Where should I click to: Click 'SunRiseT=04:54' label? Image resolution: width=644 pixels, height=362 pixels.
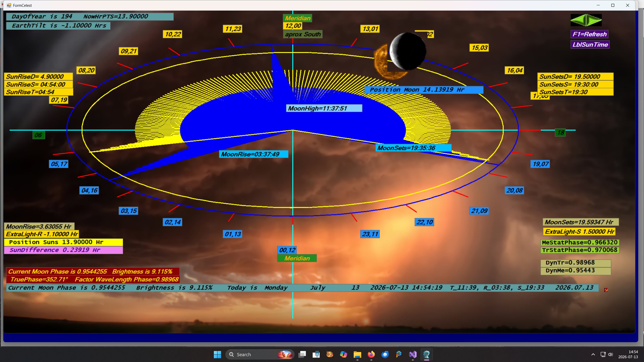(x=38, y=92)
